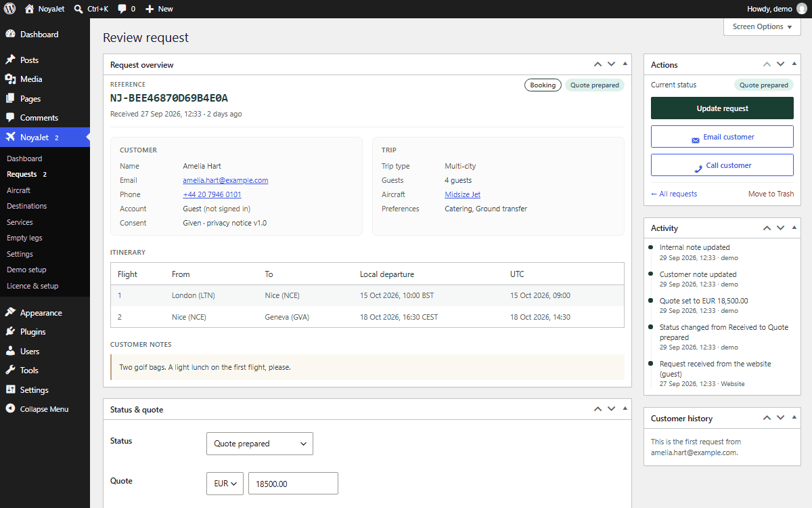Go back via All requests link

coord(674,194)
